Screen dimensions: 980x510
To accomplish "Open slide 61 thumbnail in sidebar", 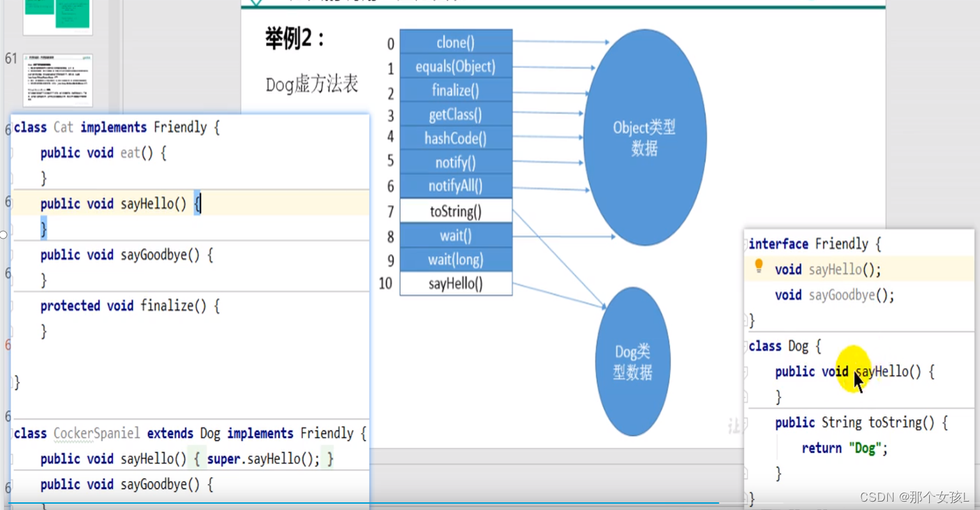I will (58, 80).
